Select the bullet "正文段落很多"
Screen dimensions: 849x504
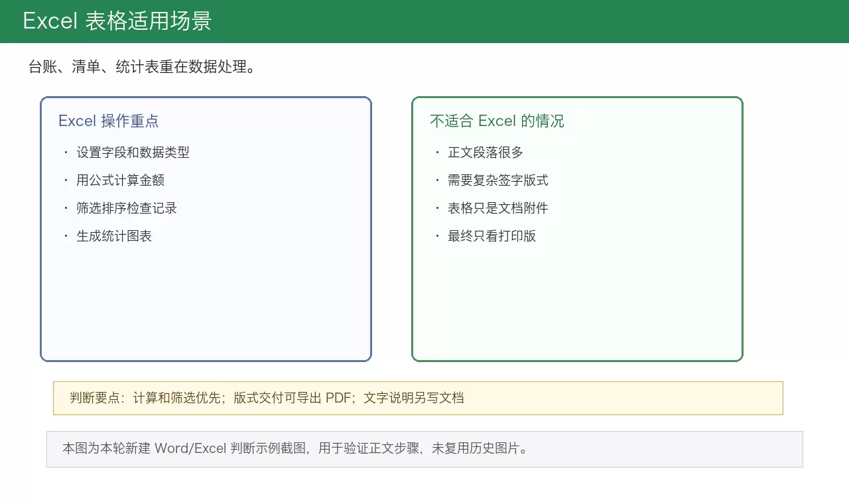(x=486, y=153)
